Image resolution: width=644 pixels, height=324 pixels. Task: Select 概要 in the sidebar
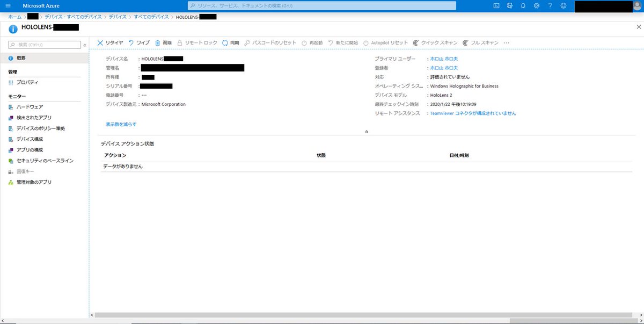pyautogui.click(x=44, y=57)
